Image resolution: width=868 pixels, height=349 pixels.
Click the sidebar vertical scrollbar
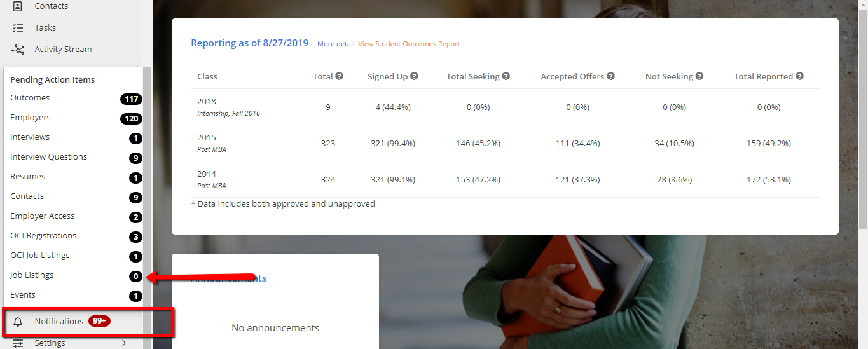pos(148,191)
